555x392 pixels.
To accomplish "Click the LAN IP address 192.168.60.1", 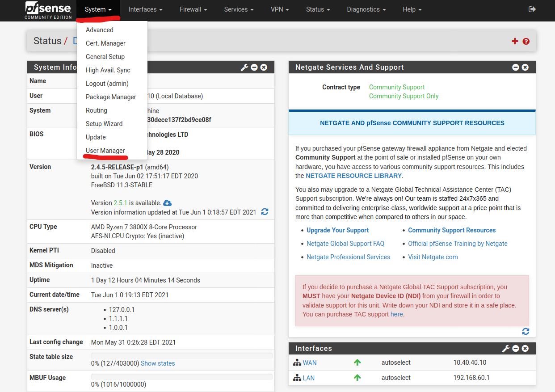I will (x=471, y=378).
